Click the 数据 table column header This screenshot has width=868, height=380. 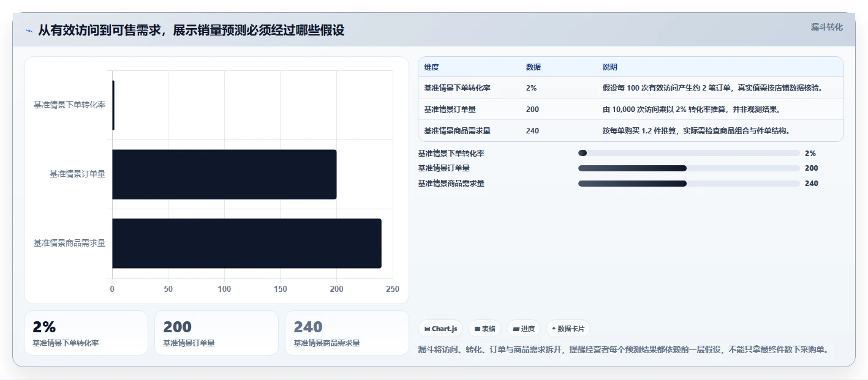pyautogui.click(x=533, y=67)
